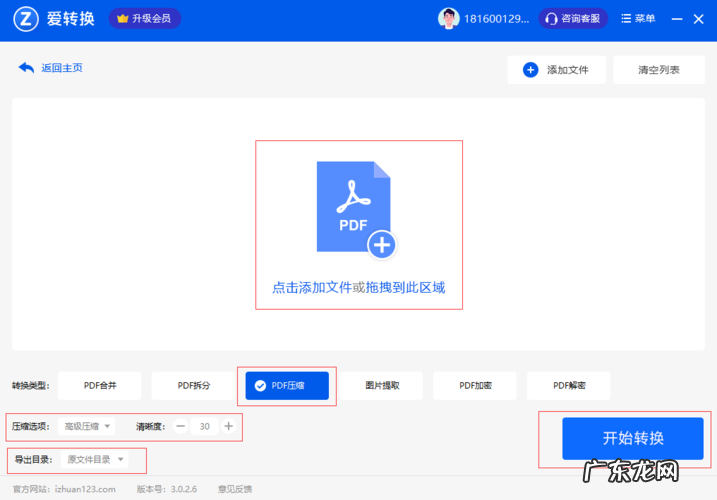Image resolution: width=717 pixels, height=500 pixels.
Task: Click the 爱转换 Z logo icon
Action: pyautogui.click(x=26, y=19)
